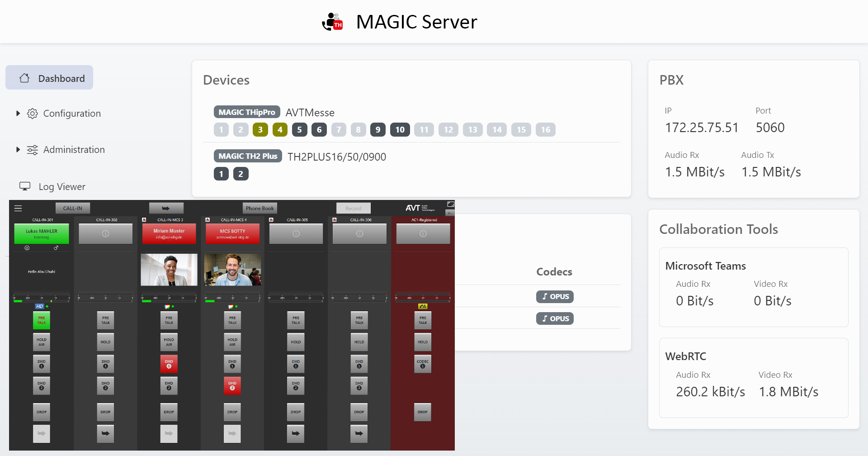Click the smiley icon under Lukas MAHLER
The image size is (868, 456).
pyautogui.click(x=27, y=248)
